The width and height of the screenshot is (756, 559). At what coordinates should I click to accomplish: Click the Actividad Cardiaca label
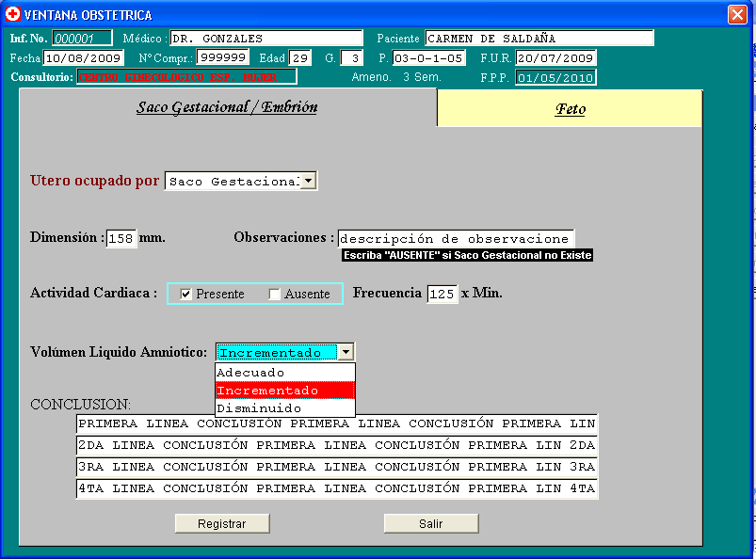point(93,293)
